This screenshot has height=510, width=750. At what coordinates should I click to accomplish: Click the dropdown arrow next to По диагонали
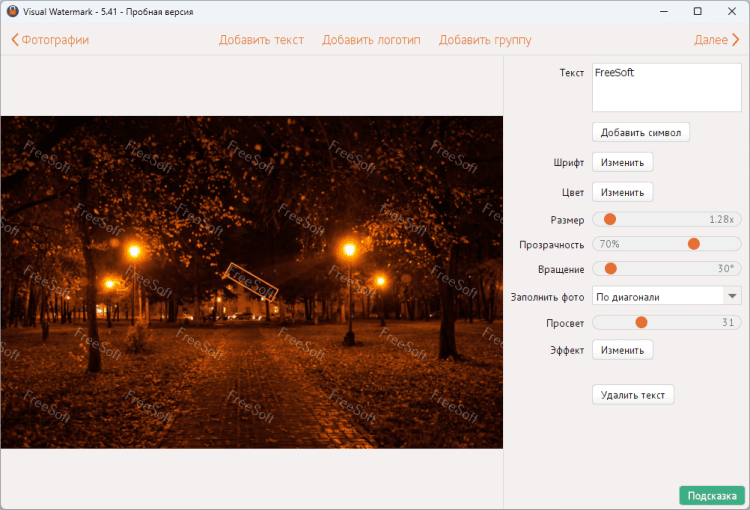coord(732,297)
